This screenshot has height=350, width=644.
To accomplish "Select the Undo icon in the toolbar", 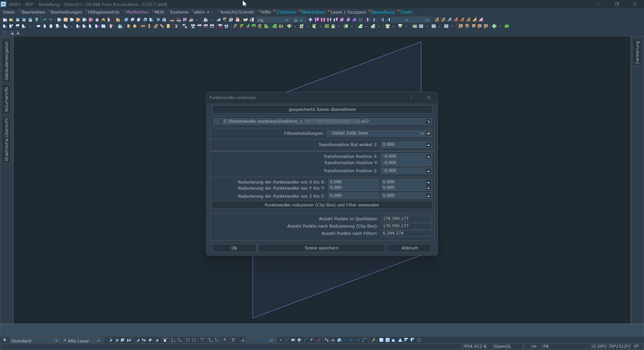I will pos(45,20).
